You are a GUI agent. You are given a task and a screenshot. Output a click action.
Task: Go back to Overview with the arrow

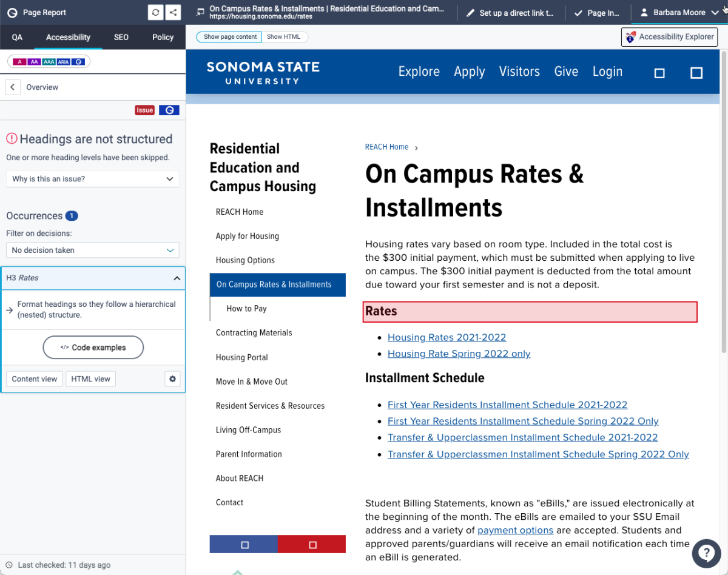(x=13, y=87)
